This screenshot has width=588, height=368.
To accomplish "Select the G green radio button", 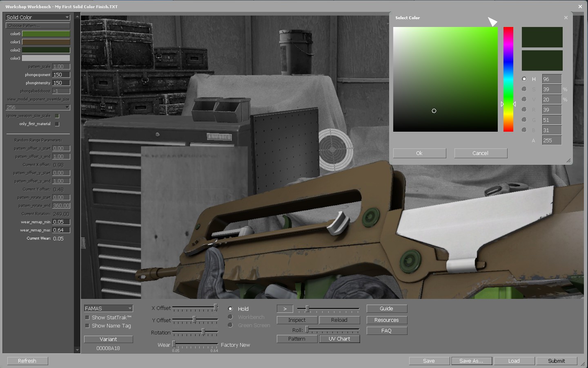I will 524,120.
